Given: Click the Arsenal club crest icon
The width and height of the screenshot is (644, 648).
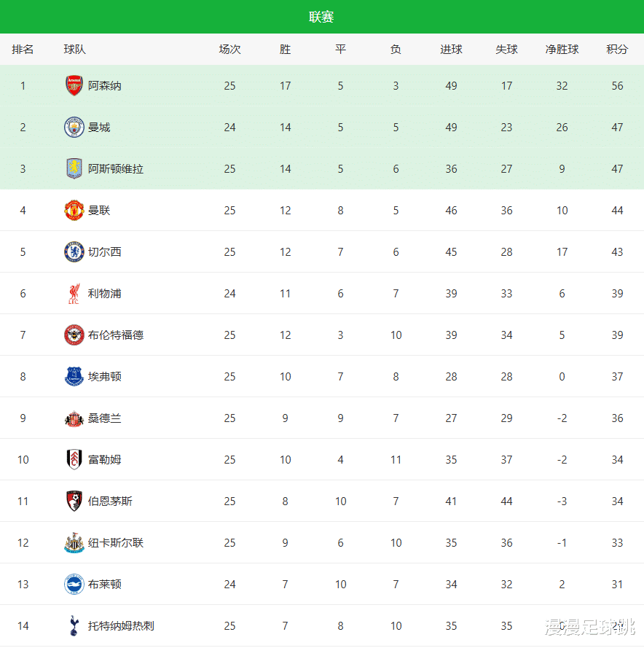Looking at the screenshot, I should click(74, 86).
